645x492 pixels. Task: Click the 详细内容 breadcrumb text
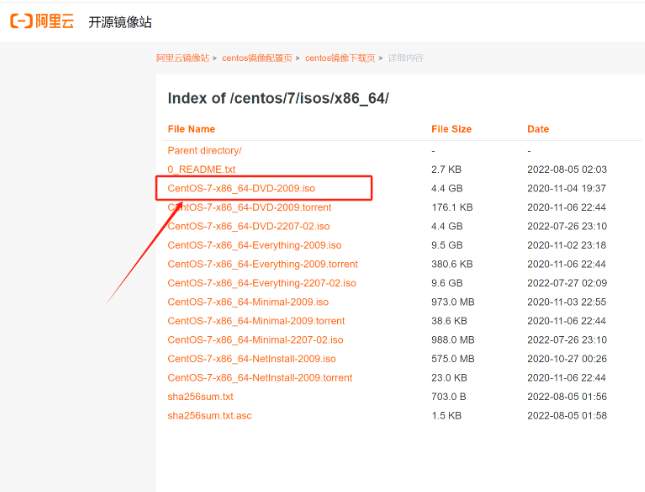pyautogui.click(x=406, y=58)
